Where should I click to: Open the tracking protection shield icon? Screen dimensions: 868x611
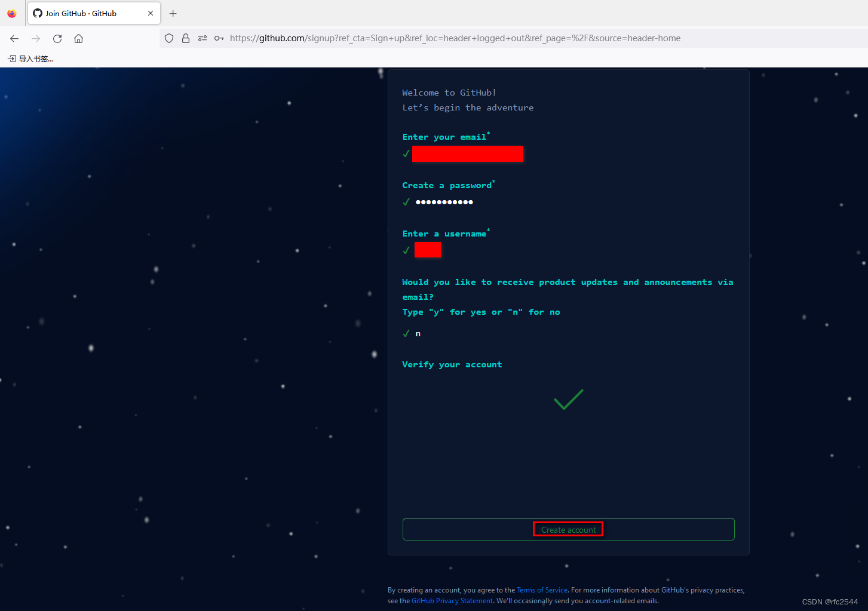click(x=169, y=38)
